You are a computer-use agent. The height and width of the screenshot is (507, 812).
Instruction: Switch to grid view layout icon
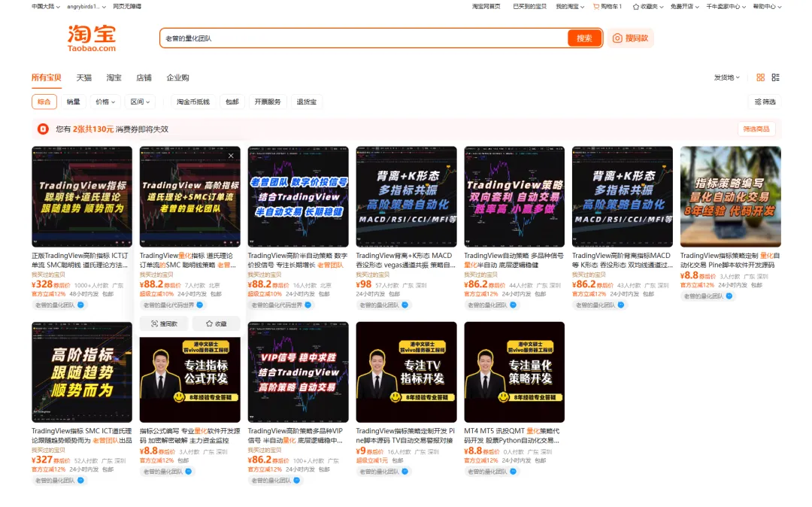click(x=760, y=77)
